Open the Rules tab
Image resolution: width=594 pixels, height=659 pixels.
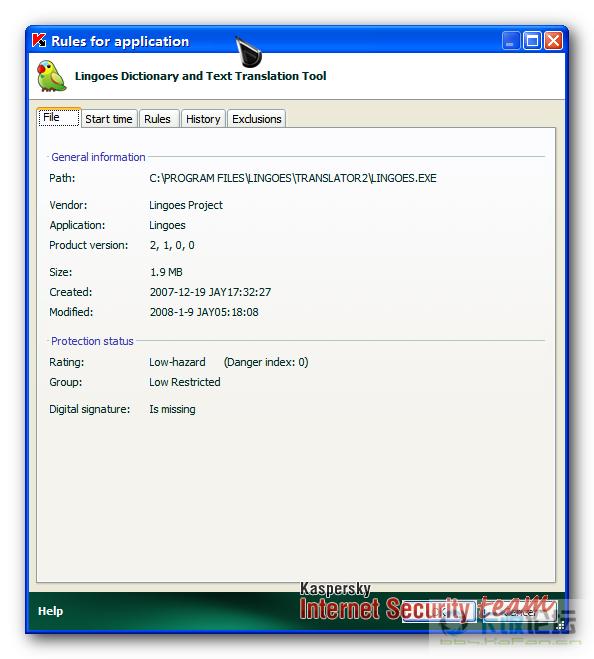[158, 119]
